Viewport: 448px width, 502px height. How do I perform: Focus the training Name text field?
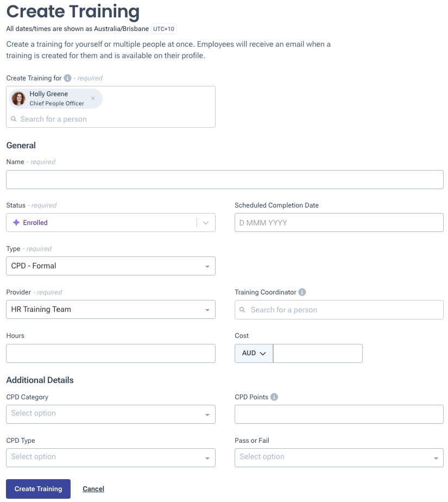(225, 179)
